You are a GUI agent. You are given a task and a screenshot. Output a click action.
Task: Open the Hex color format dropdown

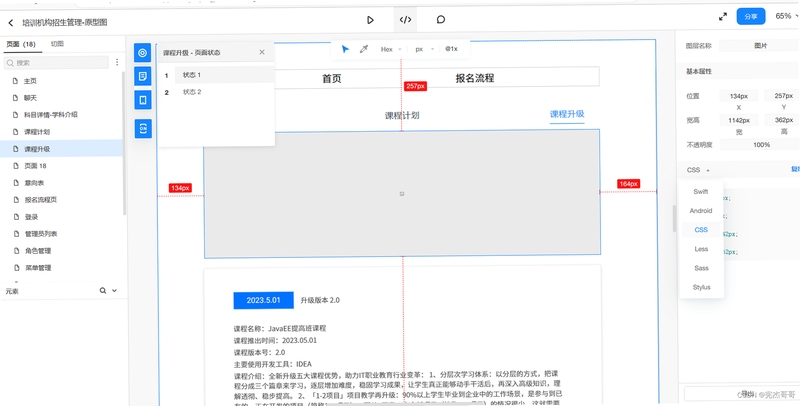coord(391,49)
